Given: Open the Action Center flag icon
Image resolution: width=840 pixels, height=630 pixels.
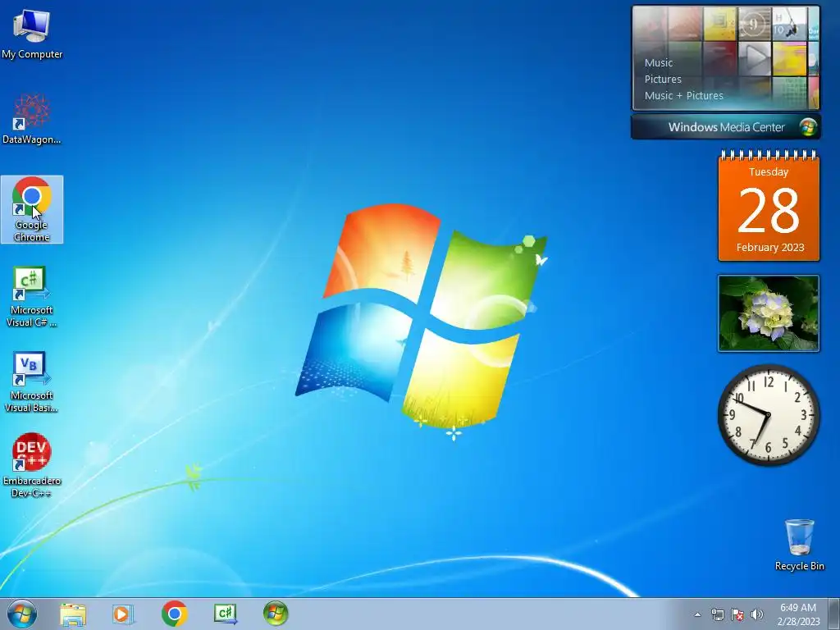Looking at the screenshot, I should click(737, 614).
